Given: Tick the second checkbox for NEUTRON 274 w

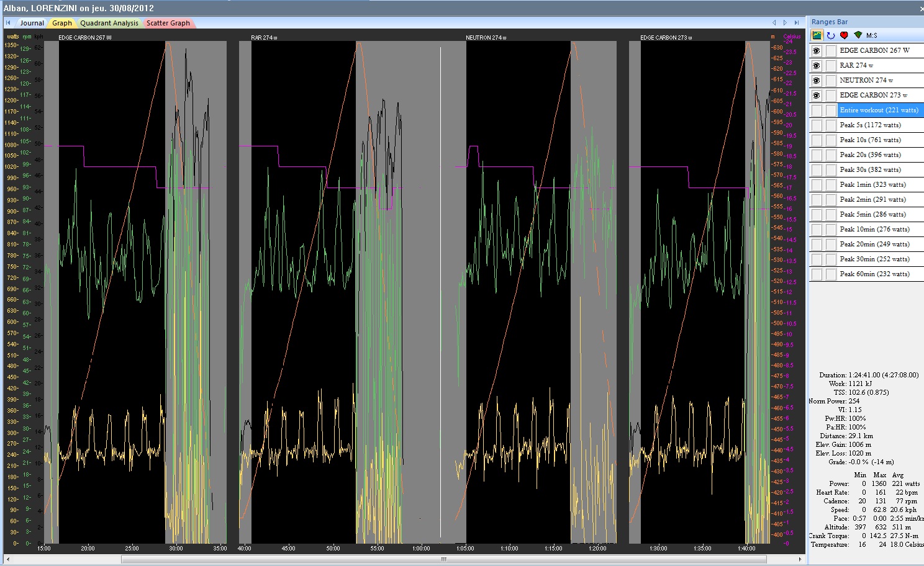Looking at the screenshot, I should coord(831,80).
